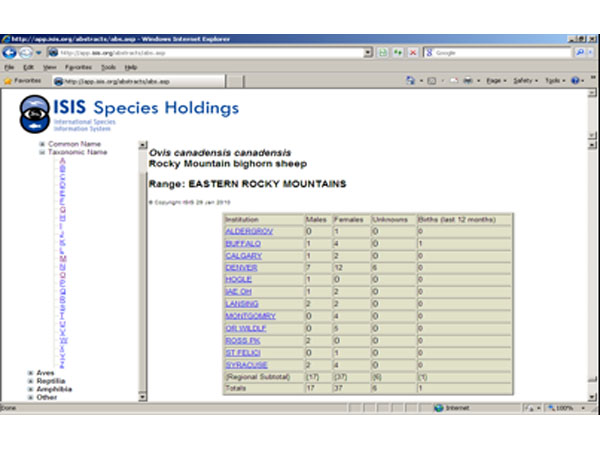Click the red Stop loading icon

coord(411,52)
